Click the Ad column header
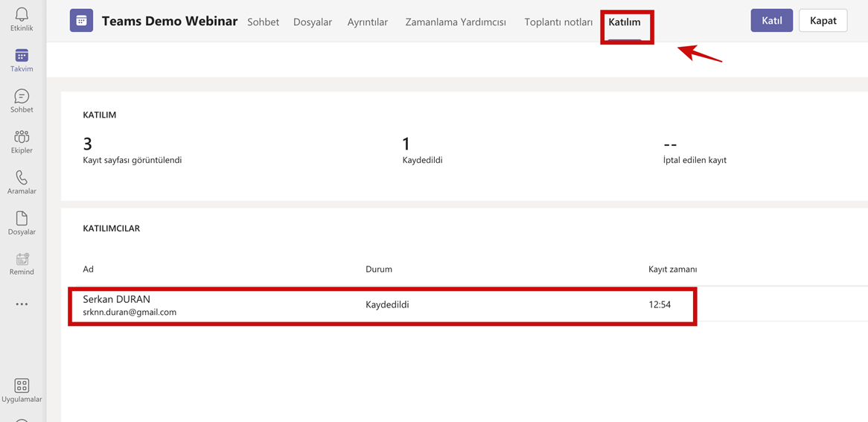Viewport: 868px width, 422px height. tap(88, 269)
